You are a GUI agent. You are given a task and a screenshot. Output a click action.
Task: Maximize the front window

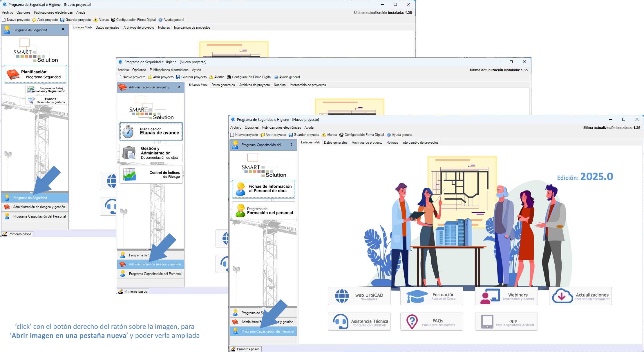pos(624,119)
